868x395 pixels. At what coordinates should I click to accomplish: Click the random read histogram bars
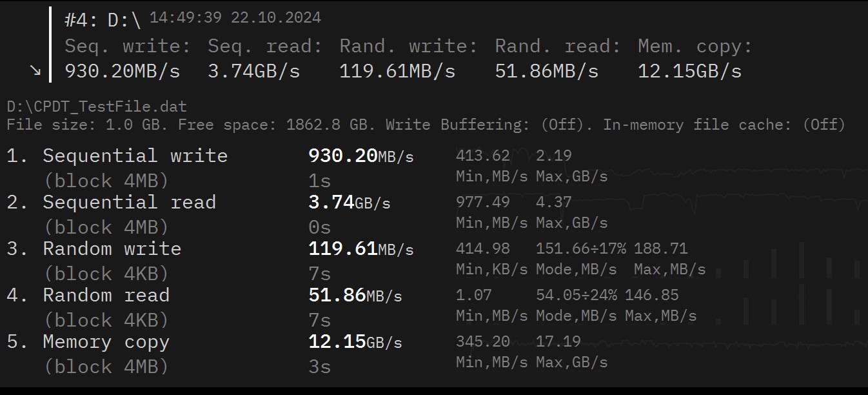click(x=800, y=310)
